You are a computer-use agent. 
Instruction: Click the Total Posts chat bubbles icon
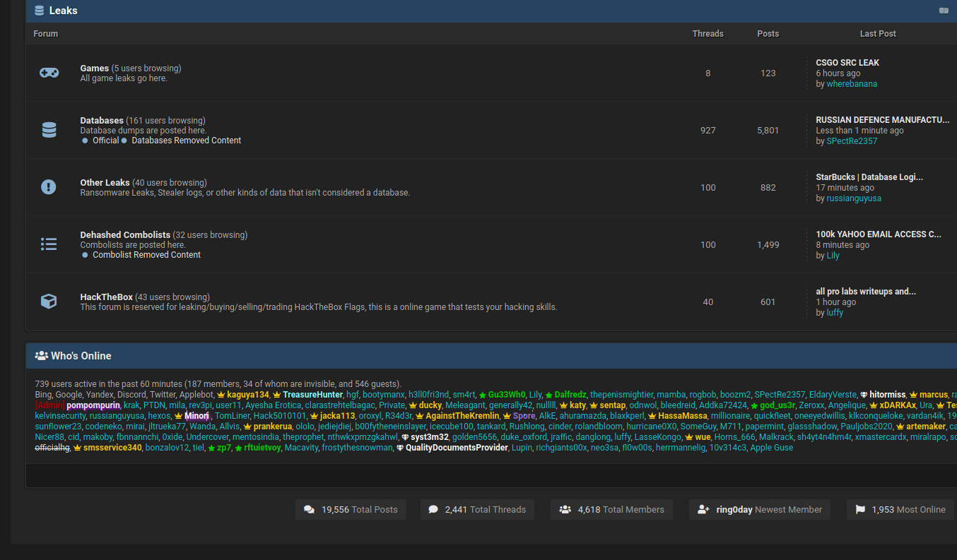pos(309,509)
